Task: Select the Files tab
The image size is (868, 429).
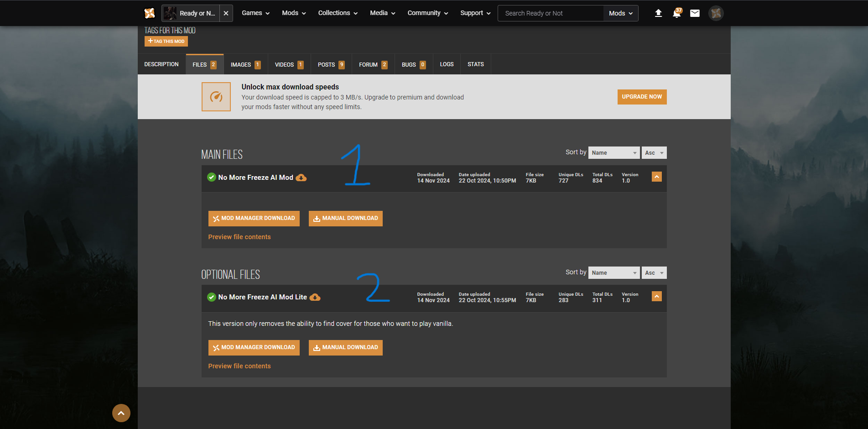Action: point(205,64)
